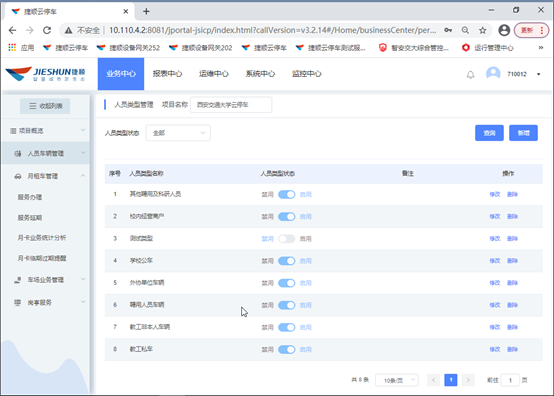This screenshot has width=554, height=396.
Task: Open the Apps grid bookmark icon
Action: [x=12, y=47]
